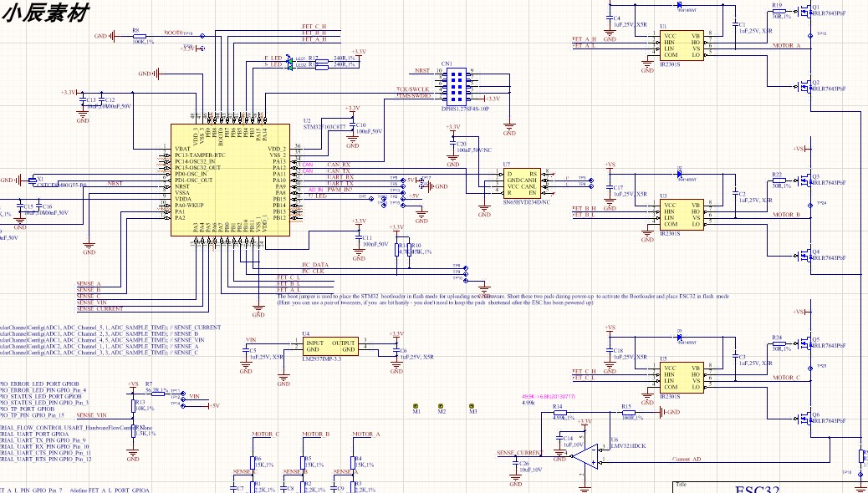Click output capacitor C6 beside U4

[x=396, y=352]
